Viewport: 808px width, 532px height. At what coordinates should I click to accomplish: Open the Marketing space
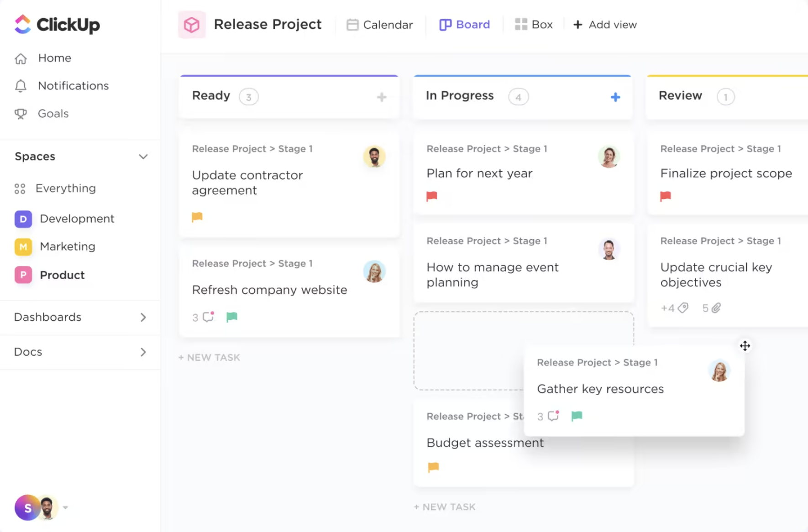point(68,246)
